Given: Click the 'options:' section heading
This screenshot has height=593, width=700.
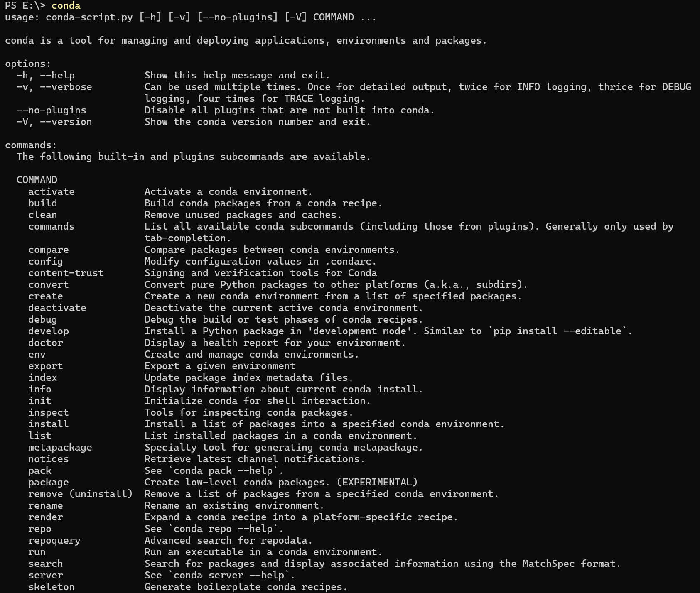Looking at the screenshot, I should pyautogui.click(x=28, y=64).
